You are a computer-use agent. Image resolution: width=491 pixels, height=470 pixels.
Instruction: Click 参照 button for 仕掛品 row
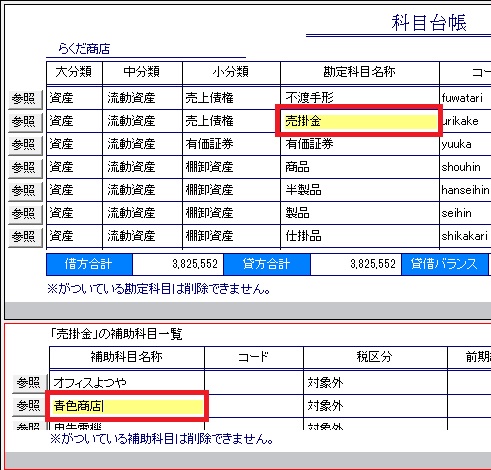click(25, 237)
